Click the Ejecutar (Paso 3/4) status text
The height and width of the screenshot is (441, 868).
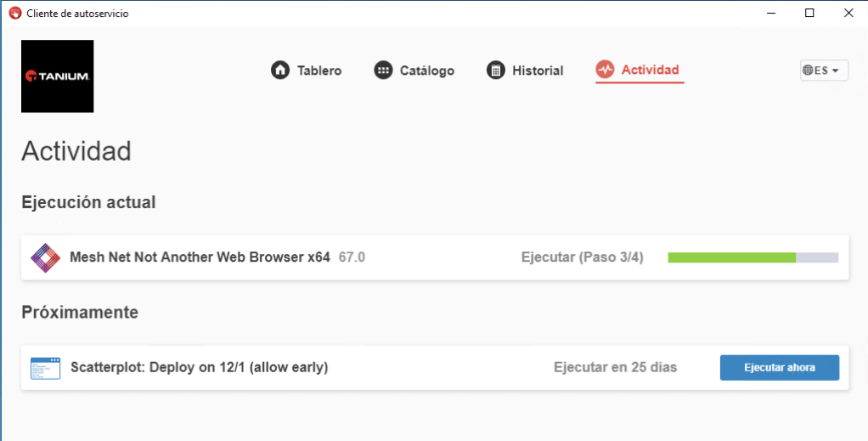pyautogui.click(x=582, y=257)
